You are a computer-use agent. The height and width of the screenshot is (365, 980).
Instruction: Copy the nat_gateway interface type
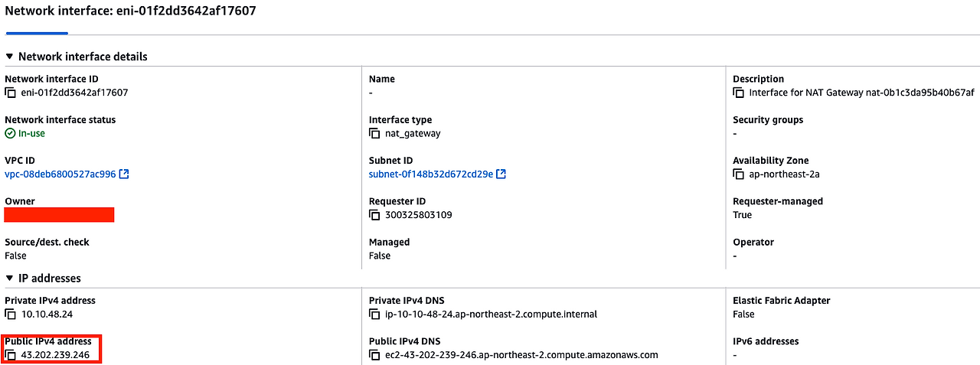(x=374, y=133)
